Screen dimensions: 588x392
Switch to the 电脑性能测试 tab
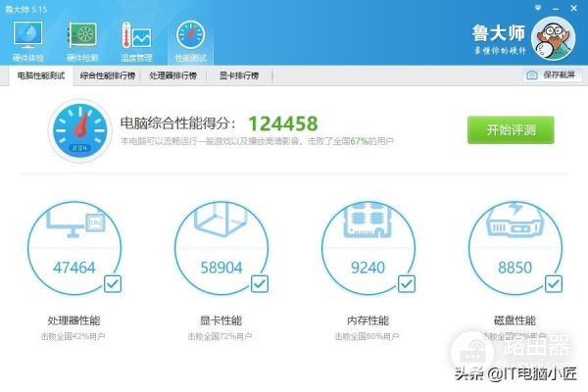[41, 75]
